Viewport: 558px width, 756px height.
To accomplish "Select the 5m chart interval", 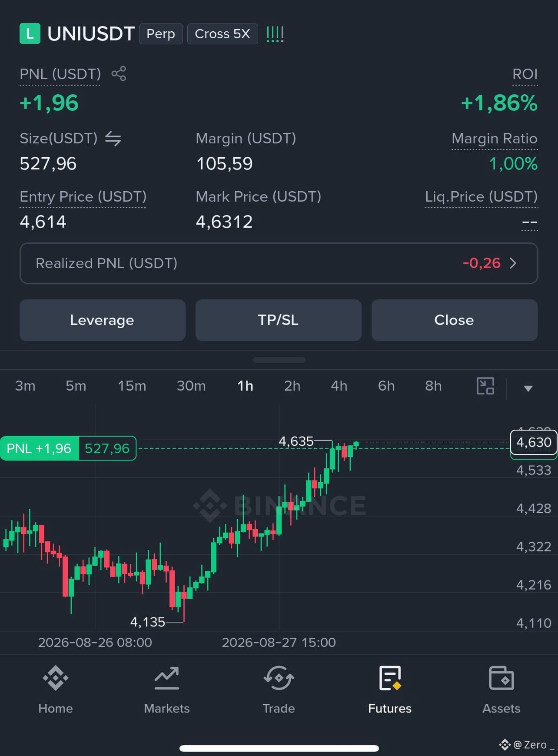I will (x=76, y=386).
